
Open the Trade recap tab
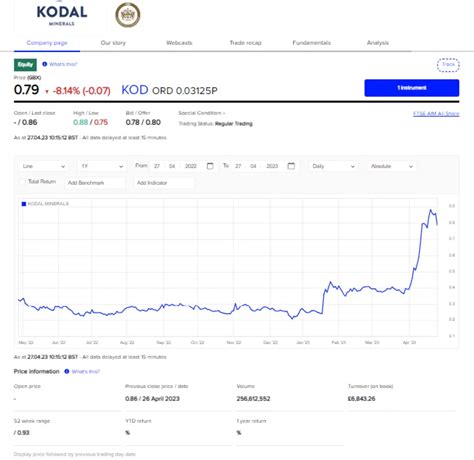pyautogui.click(x=246, y=43)
